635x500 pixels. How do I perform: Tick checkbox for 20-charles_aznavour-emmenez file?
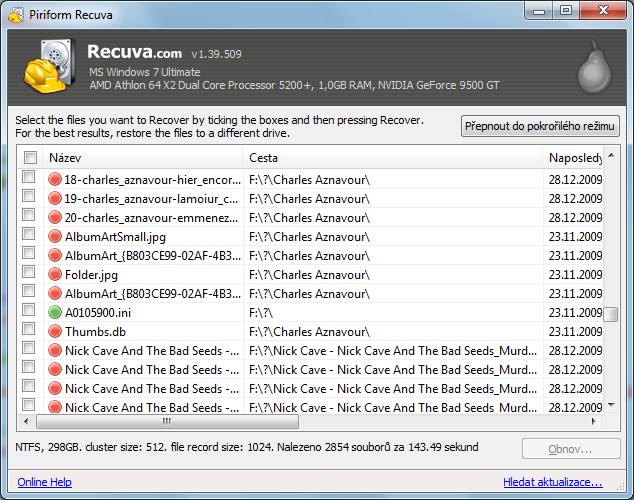click(x=29, y=215)
